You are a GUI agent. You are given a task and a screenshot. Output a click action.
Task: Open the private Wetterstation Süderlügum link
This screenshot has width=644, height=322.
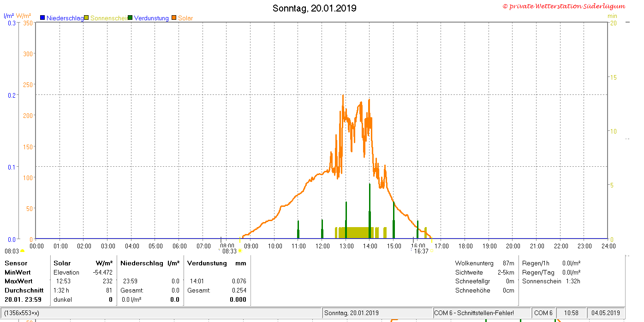coord(564,6)
